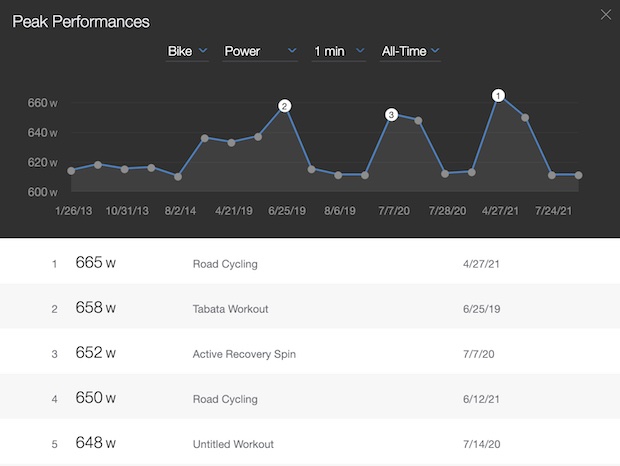
Task: Click chart marker numbered 2
Action: pos(285,106)
